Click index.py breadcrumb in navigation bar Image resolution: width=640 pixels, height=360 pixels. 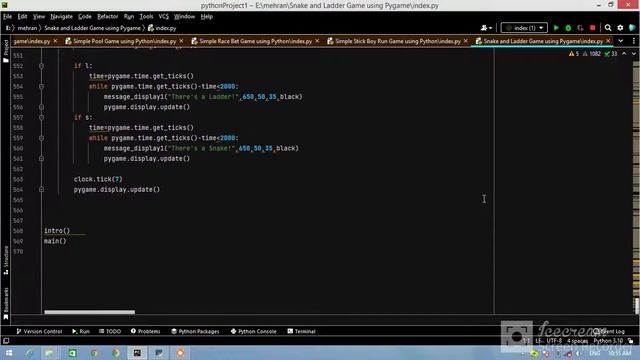point(162,28)
